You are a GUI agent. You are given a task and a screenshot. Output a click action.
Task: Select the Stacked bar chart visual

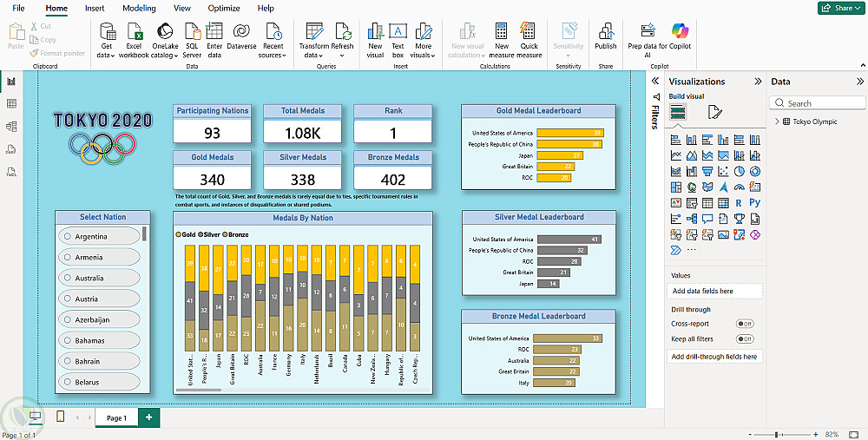pos(675,140)
